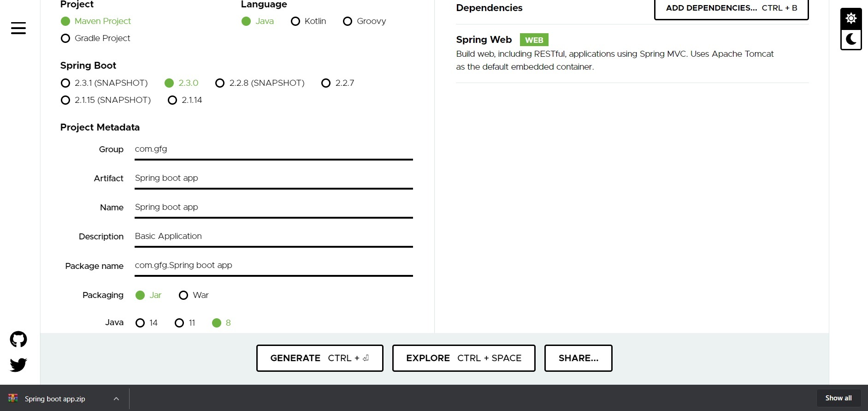Select Spring Boot 2.2.8 (SNAPSHOT)

[x=260, y=83]
